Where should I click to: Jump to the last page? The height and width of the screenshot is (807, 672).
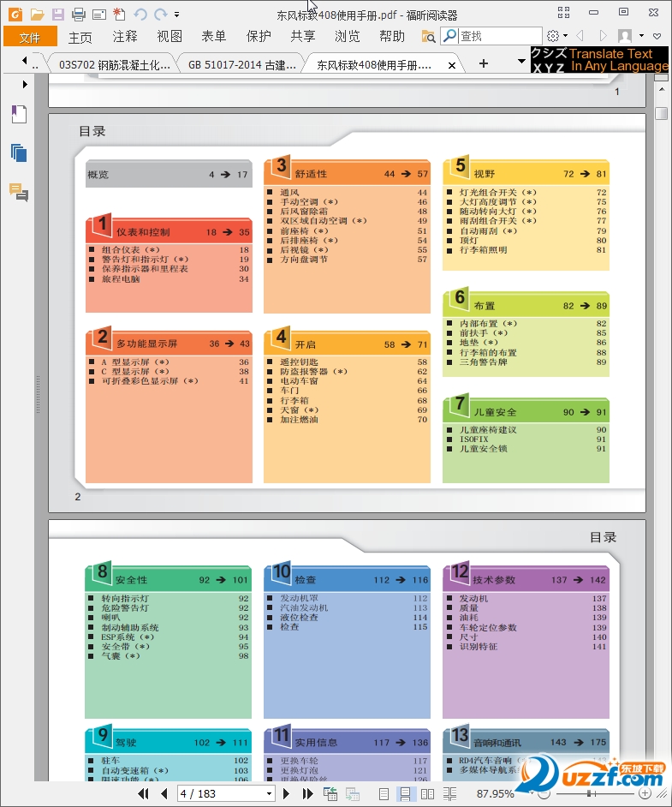[307, 793]
